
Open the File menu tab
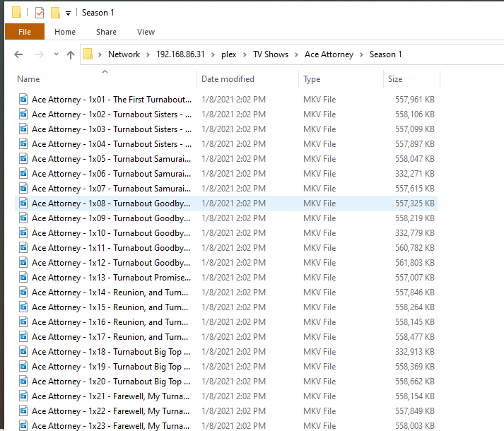click(x=25, y=32)
